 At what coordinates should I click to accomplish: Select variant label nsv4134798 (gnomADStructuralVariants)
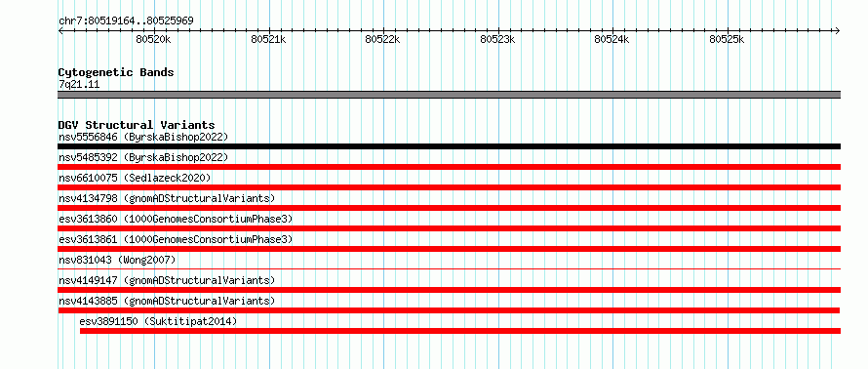pyautogui.click(x=167, y=198)
